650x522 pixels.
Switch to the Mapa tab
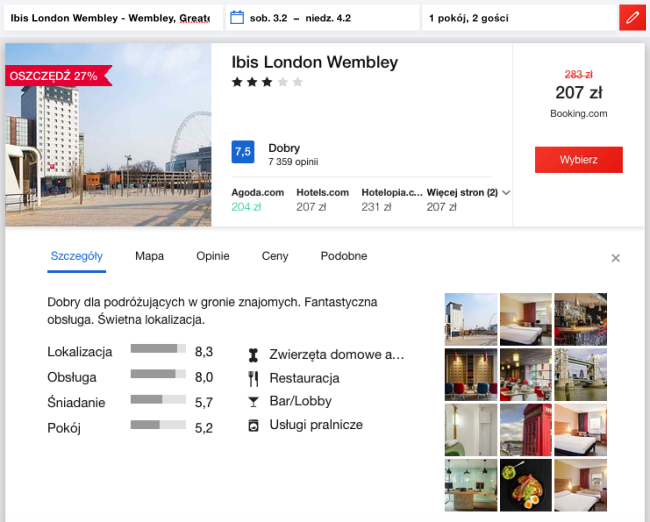point(150,256)
